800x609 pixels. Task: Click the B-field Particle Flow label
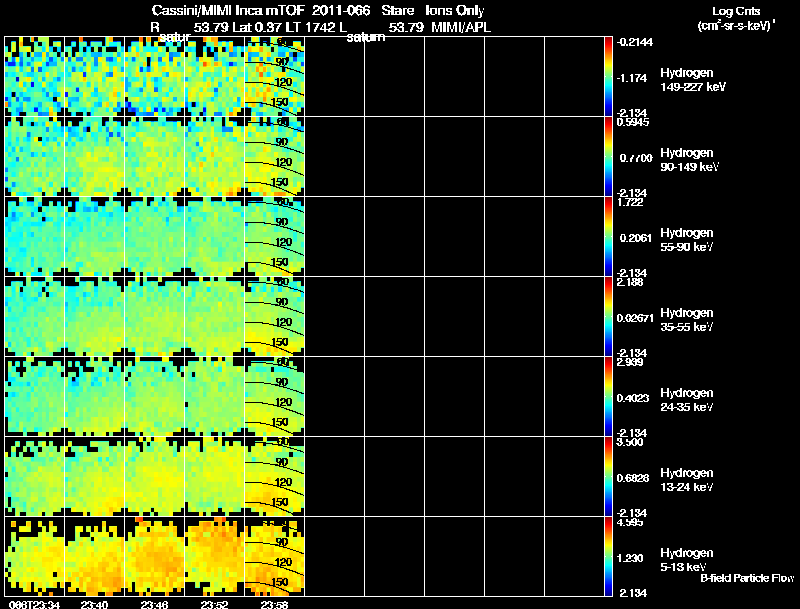746,578
